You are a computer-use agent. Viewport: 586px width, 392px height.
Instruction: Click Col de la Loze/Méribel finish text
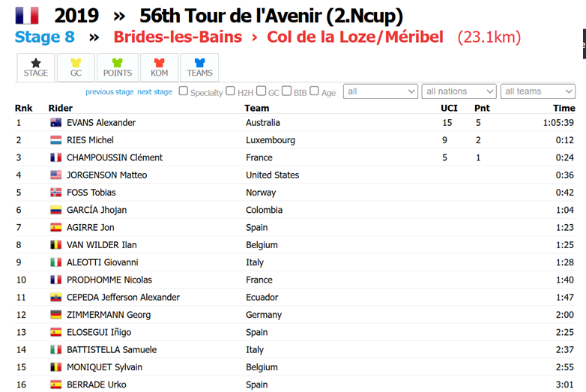tap(355, 37)
